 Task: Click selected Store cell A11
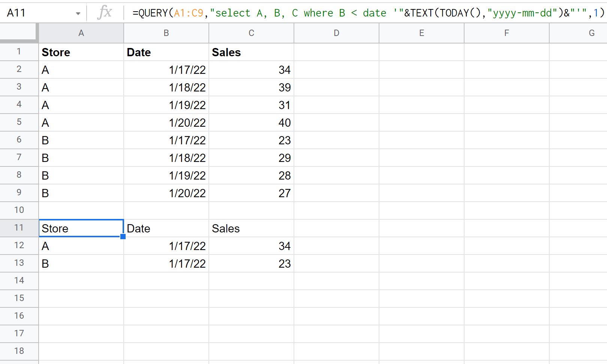pyautogui.click(x=81, y=228)
